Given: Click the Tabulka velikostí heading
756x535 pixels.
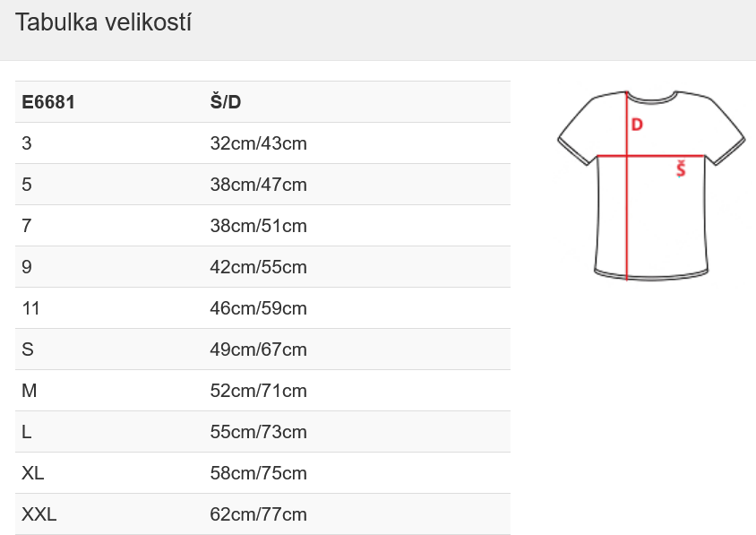Looking at the screenshot, I should click(x=104, y=23).
